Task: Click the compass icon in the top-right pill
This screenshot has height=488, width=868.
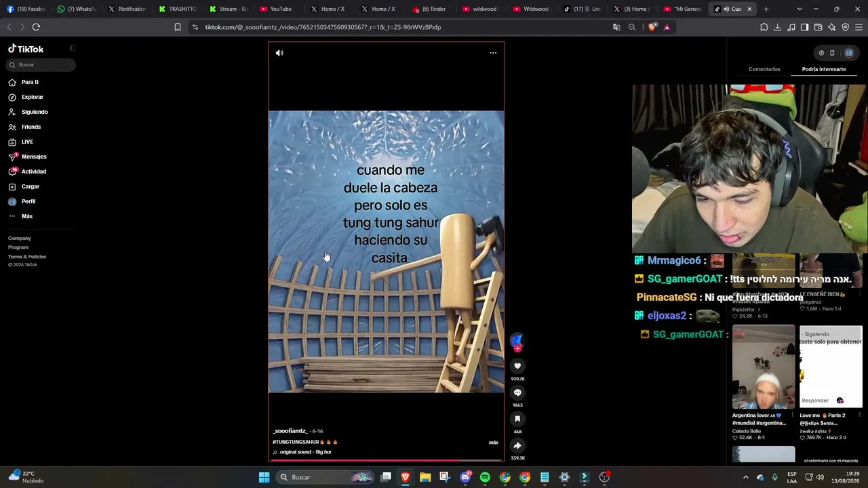Action: pyautogui.click(x=821, y=53)
